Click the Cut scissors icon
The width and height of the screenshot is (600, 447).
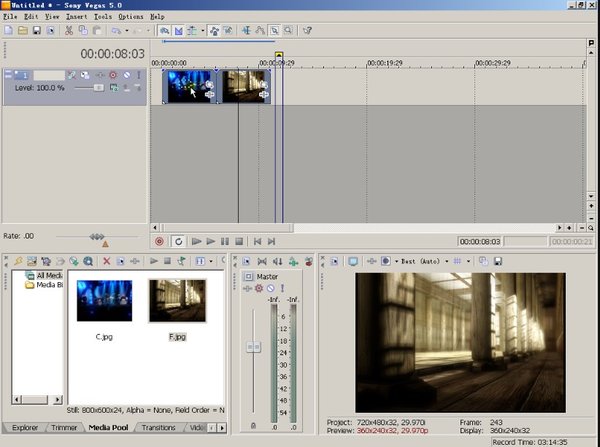(x=68, y=31)
